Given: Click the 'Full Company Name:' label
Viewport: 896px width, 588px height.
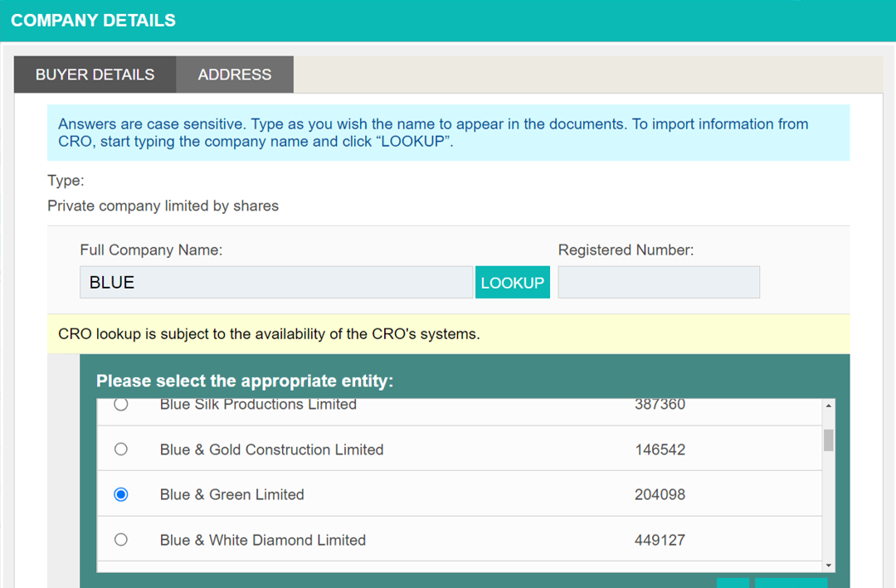Looking at the screenshot, I should tap(151, 250).
